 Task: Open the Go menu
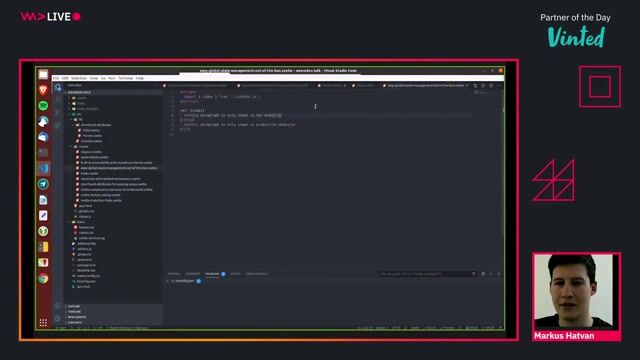point(103,78)
